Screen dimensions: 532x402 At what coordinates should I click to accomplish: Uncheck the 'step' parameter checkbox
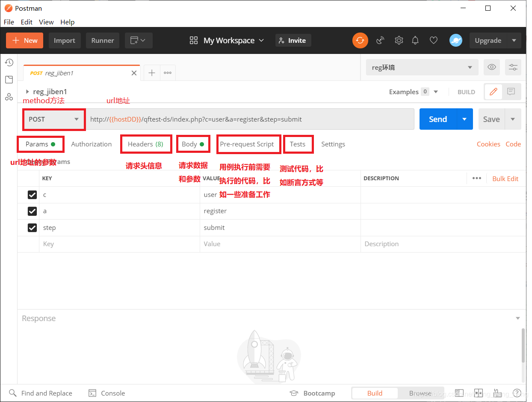pos(32,228)
